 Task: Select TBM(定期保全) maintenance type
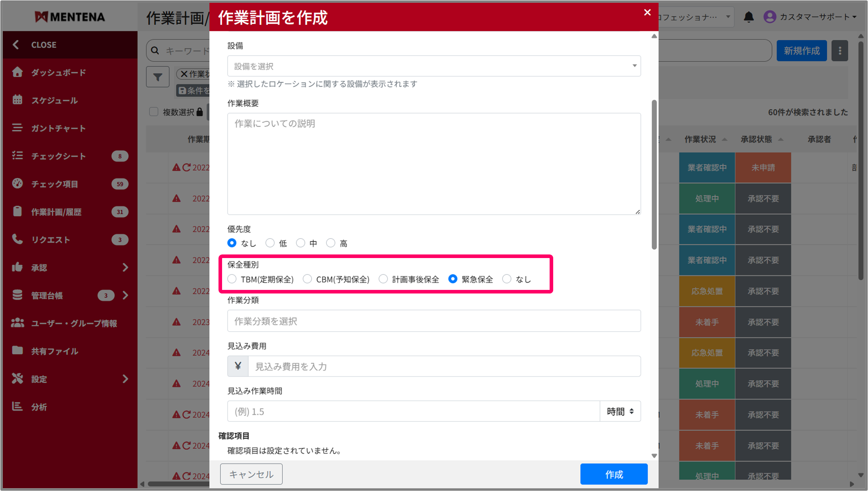(232, 279)
